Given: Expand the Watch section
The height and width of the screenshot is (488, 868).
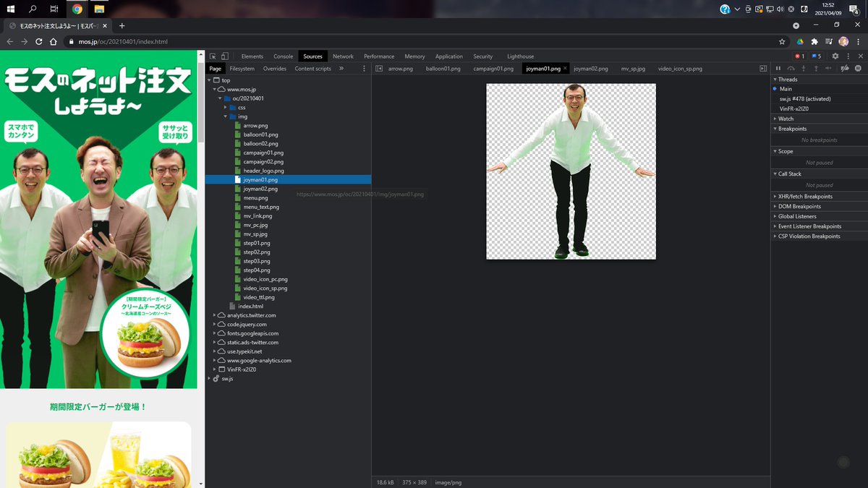Looking at the screenshot, I should point(786,119).
